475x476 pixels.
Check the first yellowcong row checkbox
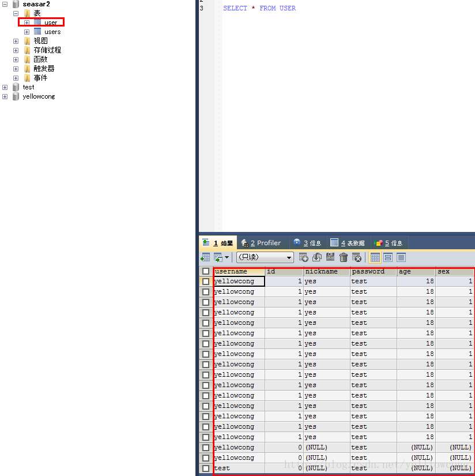coord(206,282)
